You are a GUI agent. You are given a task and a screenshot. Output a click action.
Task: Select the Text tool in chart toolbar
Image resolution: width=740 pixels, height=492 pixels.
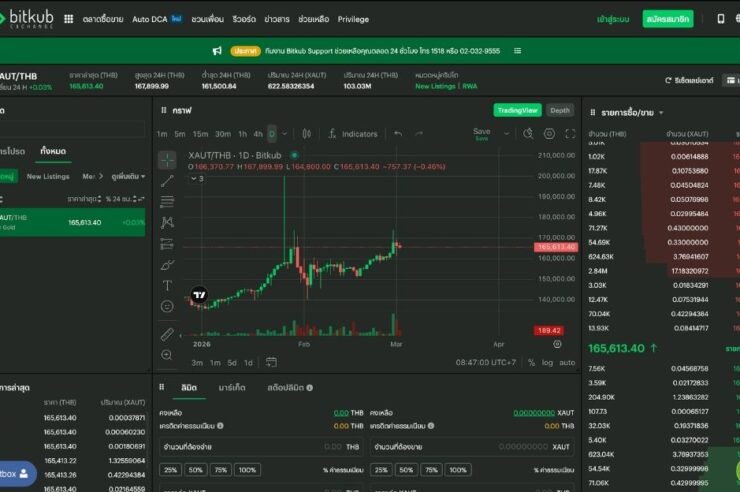point(167,285)
